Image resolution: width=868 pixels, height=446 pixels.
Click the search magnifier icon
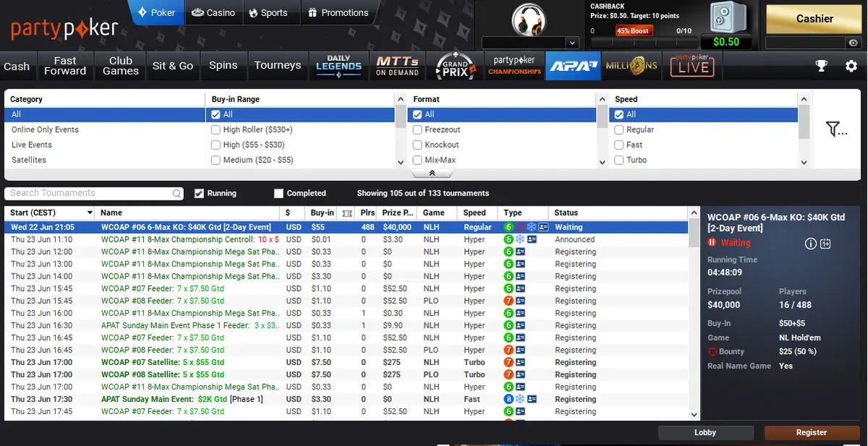(x=177, y=193)
